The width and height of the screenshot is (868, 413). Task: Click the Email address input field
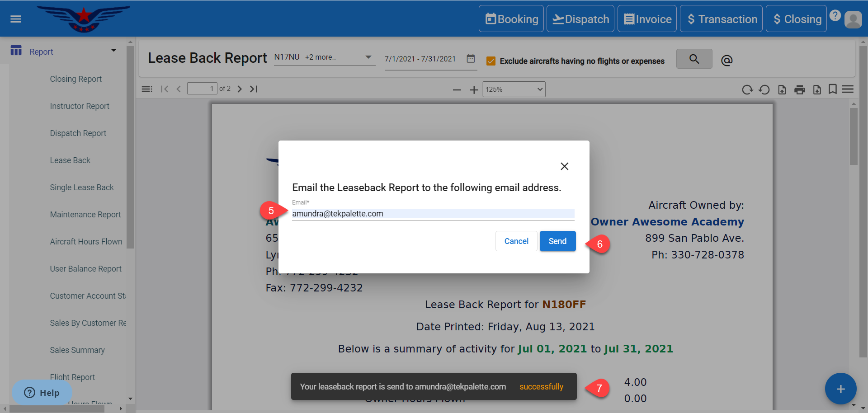(x=433, y=214)
